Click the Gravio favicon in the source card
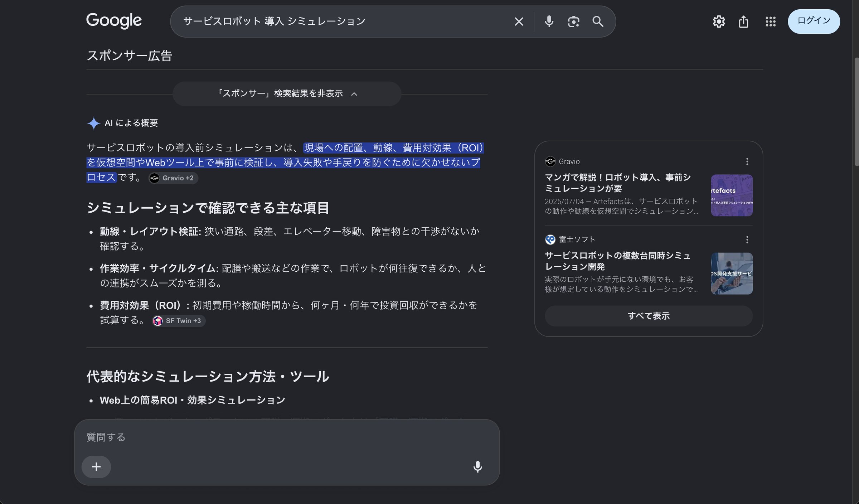859x504 pixels. pyautogui.click(x=550, y=161)
